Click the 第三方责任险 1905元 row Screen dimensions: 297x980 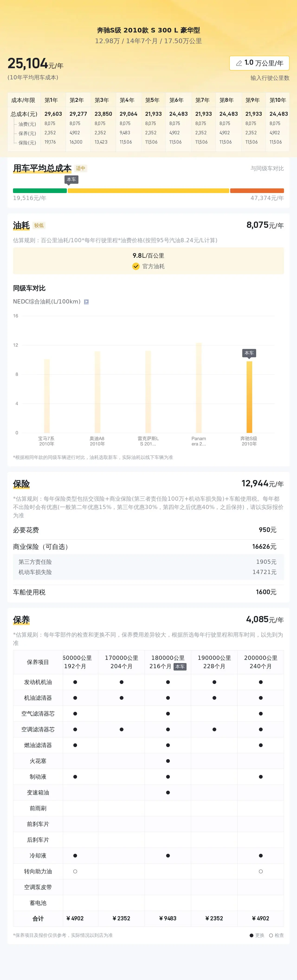[x=148, y=562]
